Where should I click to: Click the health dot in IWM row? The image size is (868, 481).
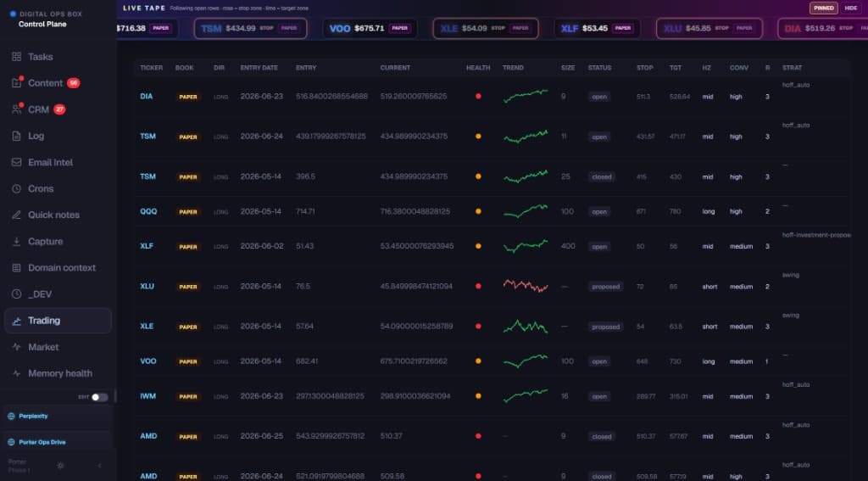[478, 396]
